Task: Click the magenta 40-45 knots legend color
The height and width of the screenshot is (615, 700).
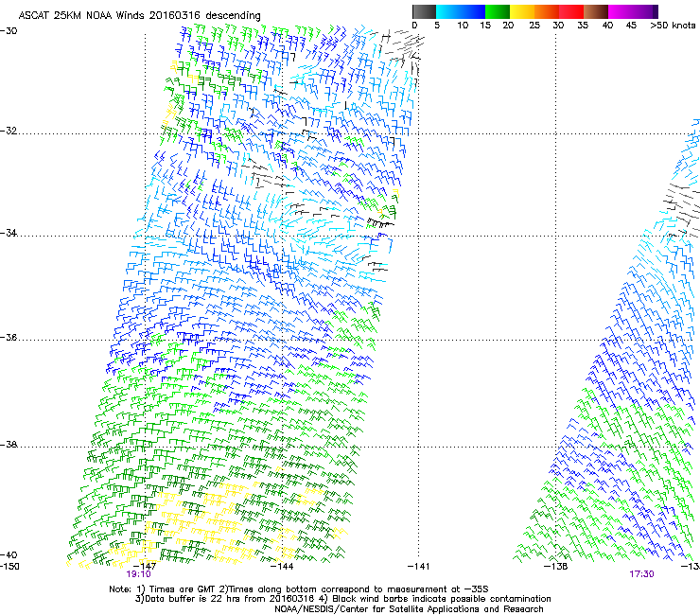Action: click(621, 11)
